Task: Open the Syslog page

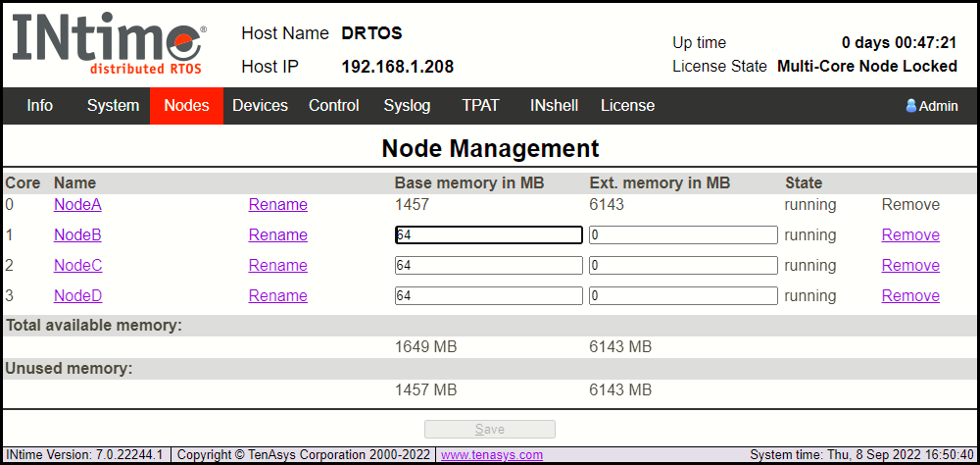Action: (407, 105)
